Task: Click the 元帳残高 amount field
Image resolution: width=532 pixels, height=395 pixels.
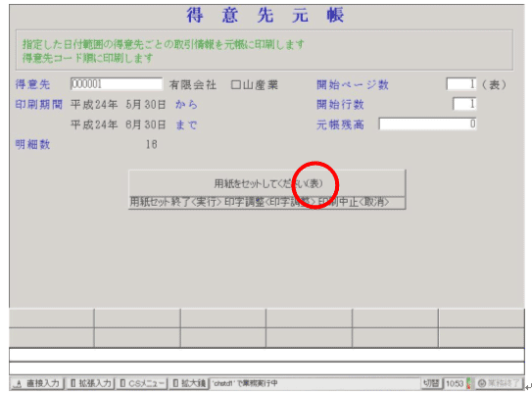Action: [x=427, y=123]
